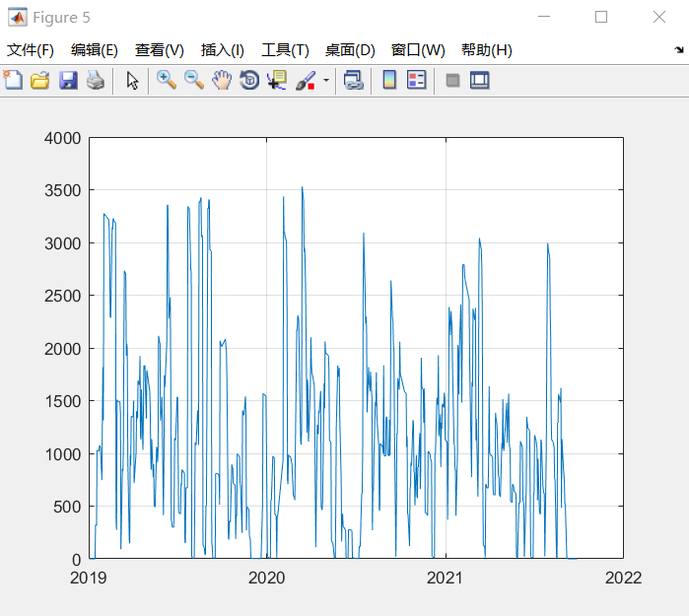689x616 pixels.
Task: Expand the Brush color dropdown arrow
Action: 326,81
